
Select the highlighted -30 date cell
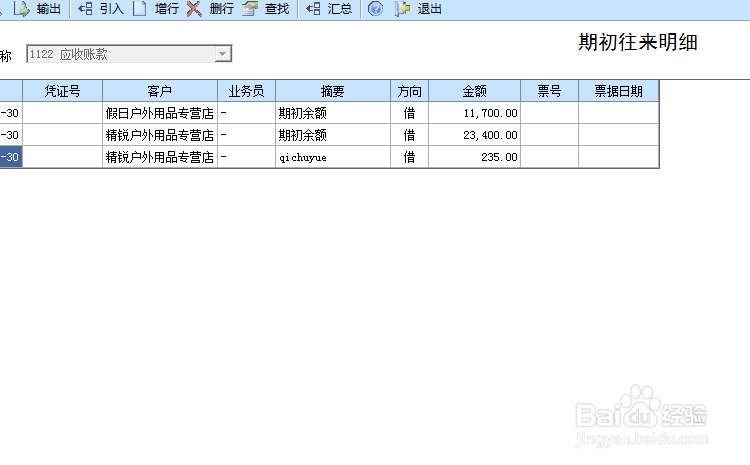(x=11, y=157)
